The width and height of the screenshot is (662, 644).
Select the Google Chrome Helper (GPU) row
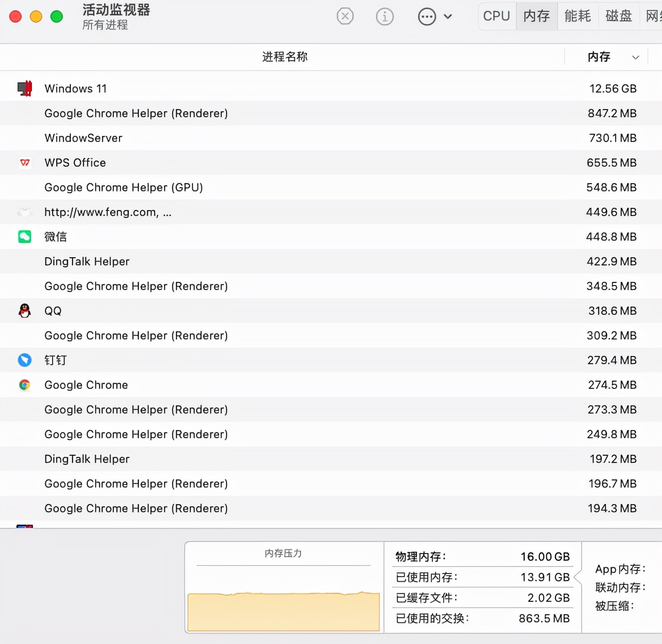(206, 187)
